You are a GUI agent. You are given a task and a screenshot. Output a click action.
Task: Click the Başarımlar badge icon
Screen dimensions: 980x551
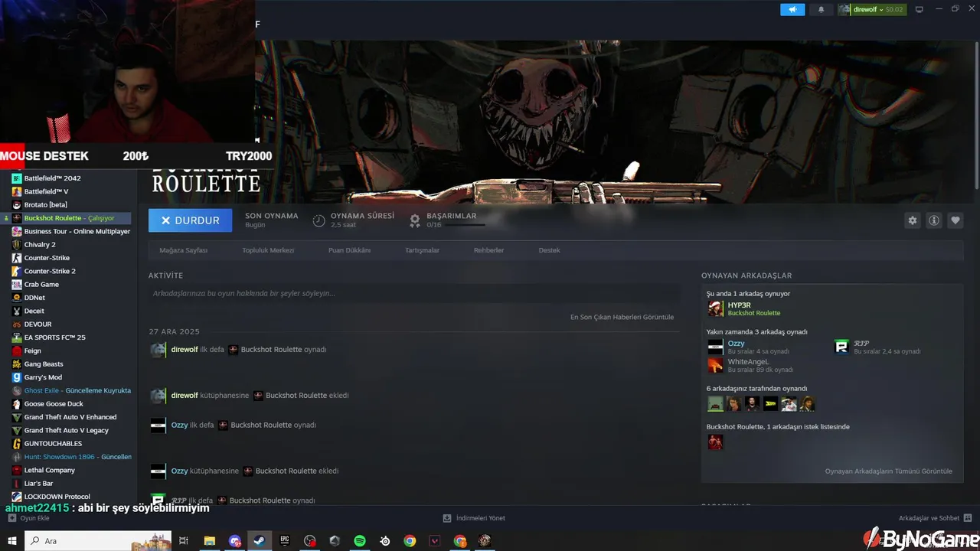tap(414, 220)
